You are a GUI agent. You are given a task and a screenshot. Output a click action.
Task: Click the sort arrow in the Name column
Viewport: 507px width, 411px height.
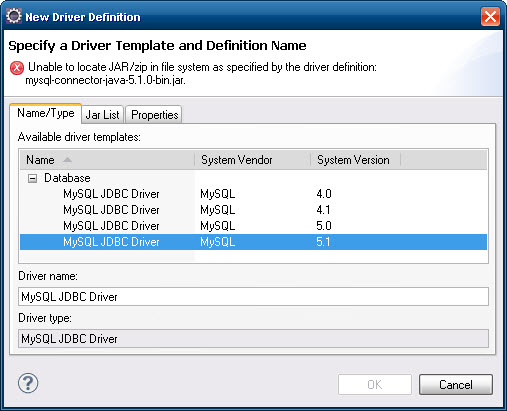tap(67, 160)
